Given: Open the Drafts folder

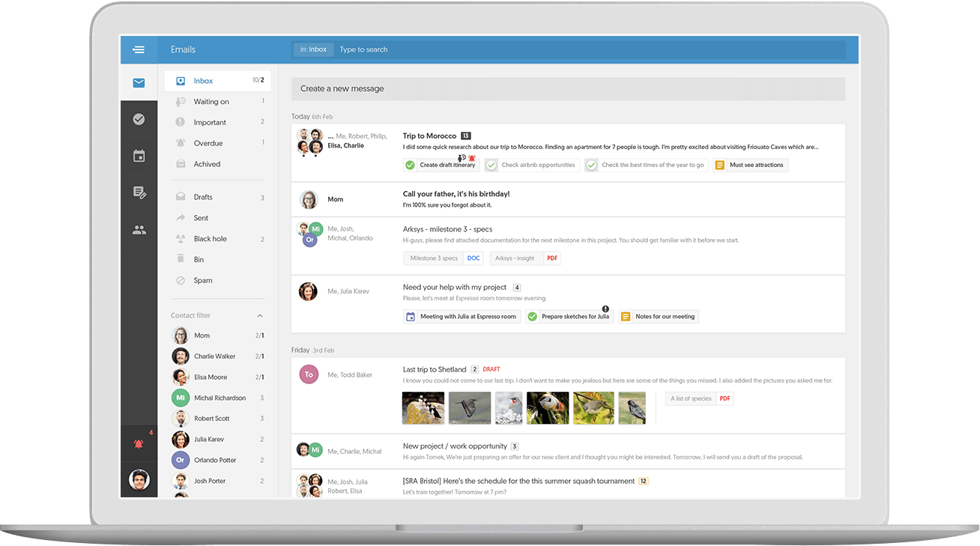Looking at the screenshot, I should (217, 197).
